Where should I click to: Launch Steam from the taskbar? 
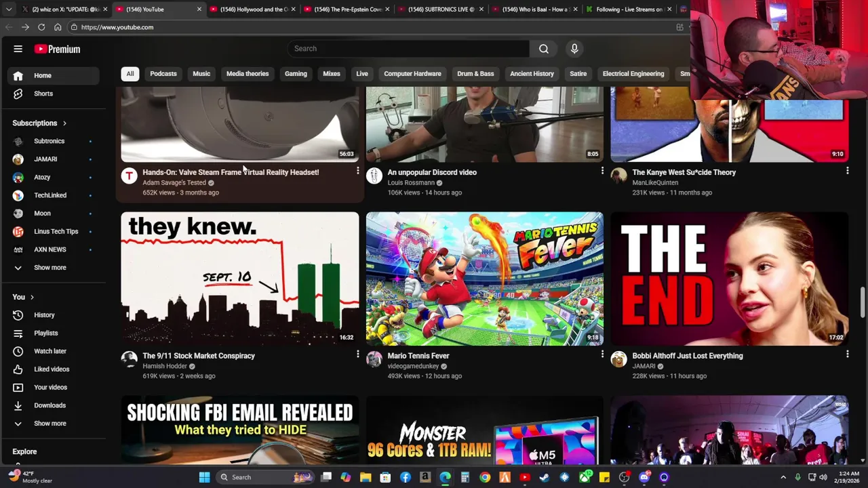pyautogui.click(x=544, y=477)
